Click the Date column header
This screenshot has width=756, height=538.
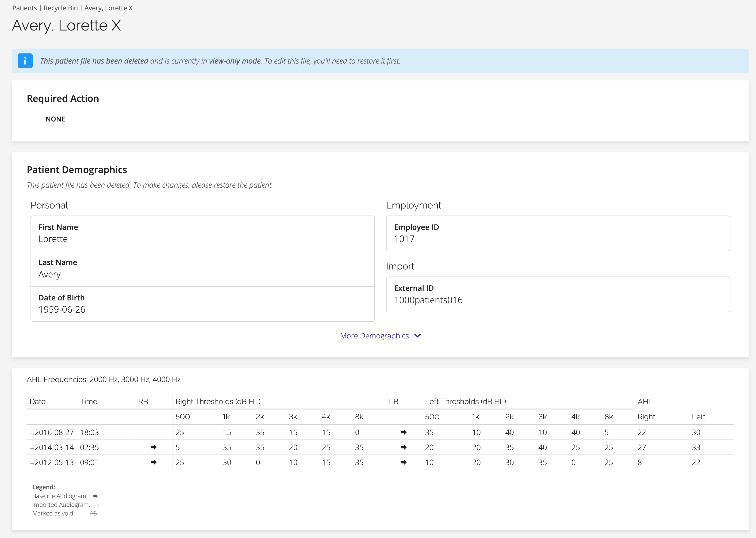coord(38,402)
